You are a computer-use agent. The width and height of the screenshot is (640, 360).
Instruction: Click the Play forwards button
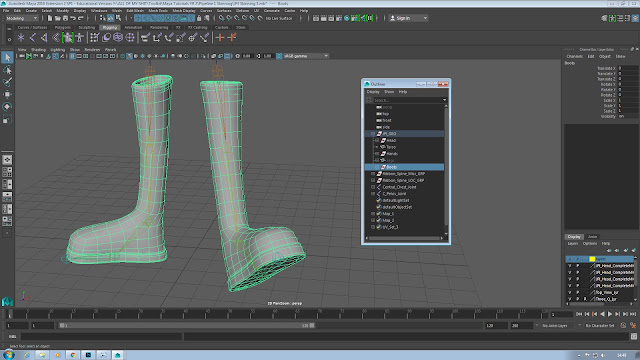[610, 314]
